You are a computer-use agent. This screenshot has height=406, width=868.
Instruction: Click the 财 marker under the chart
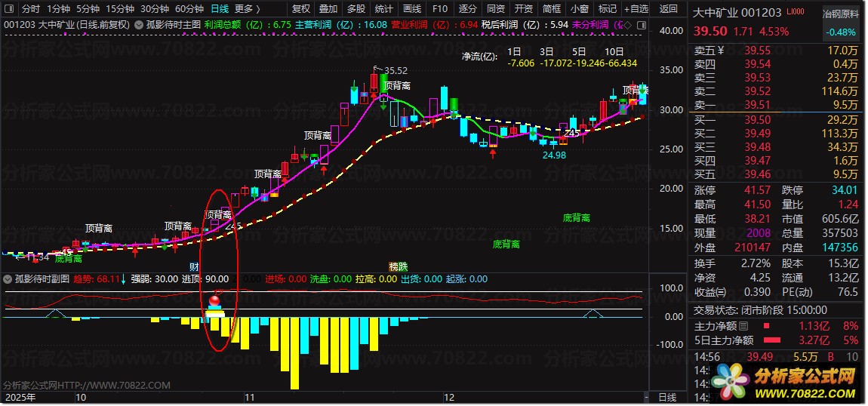coord(194,266)
